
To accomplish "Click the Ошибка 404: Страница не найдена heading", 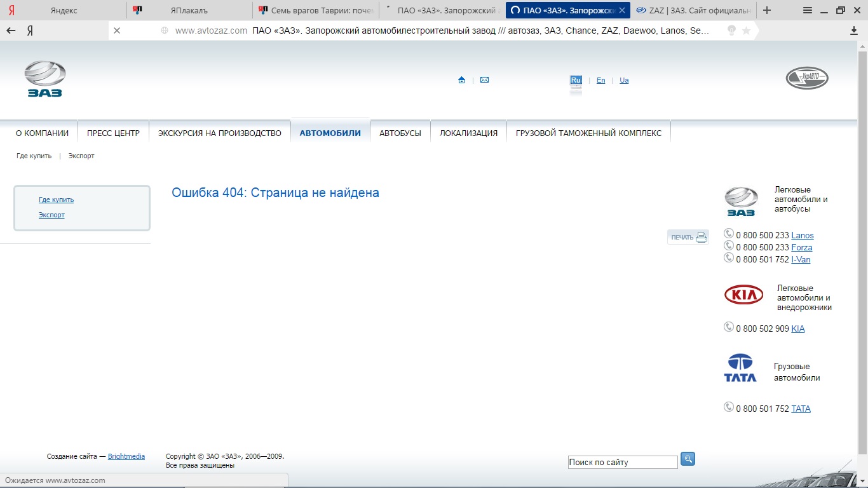I will 275,193.
